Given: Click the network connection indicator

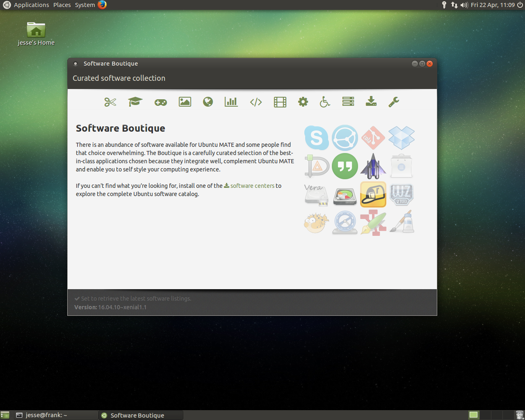Looking at the screenshot, I should coord(454,5).
